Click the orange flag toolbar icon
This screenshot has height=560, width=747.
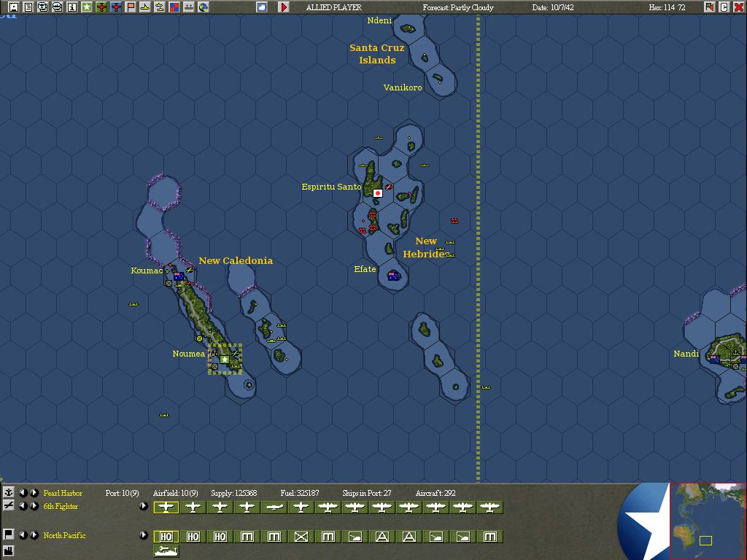coord(131,7)
